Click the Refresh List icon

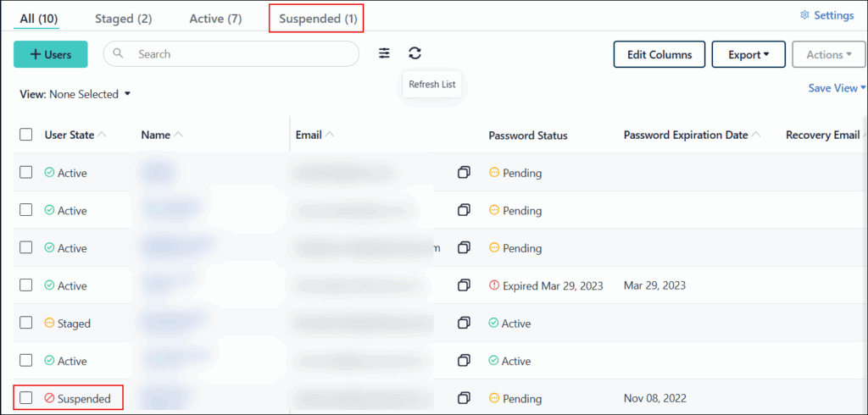tap(415, 53)
